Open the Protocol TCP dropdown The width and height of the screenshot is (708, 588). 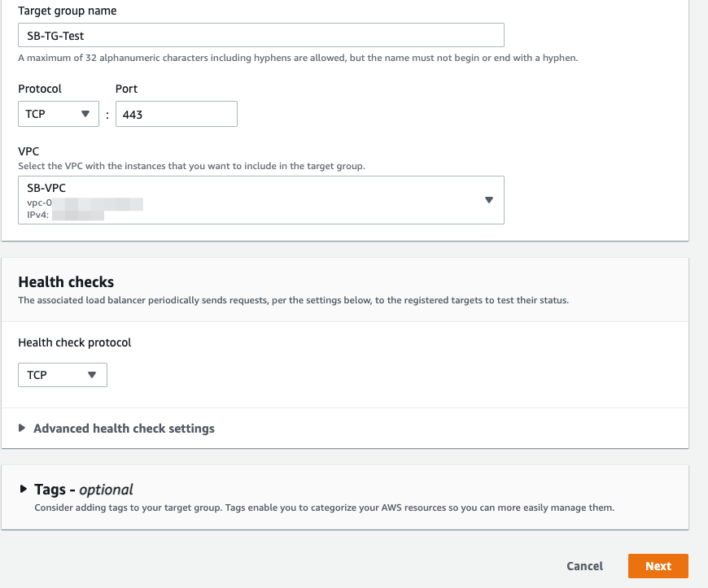pos(57,114)
